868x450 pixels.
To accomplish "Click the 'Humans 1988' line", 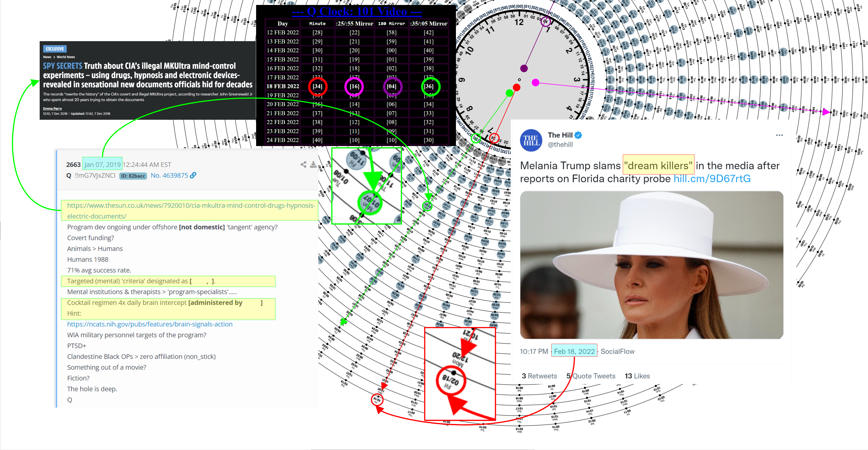I will [x=88, y=260].
